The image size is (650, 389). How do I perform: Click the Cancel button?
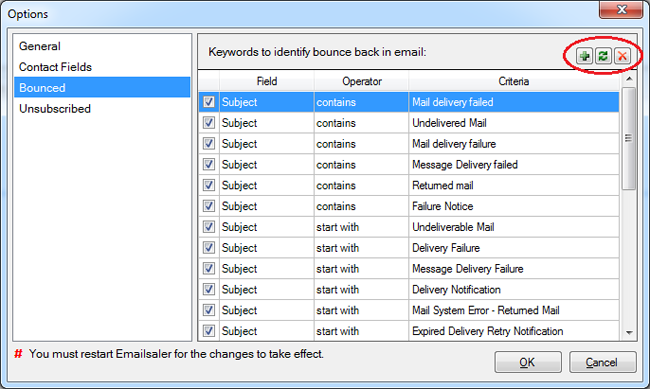tap(603, 362)
